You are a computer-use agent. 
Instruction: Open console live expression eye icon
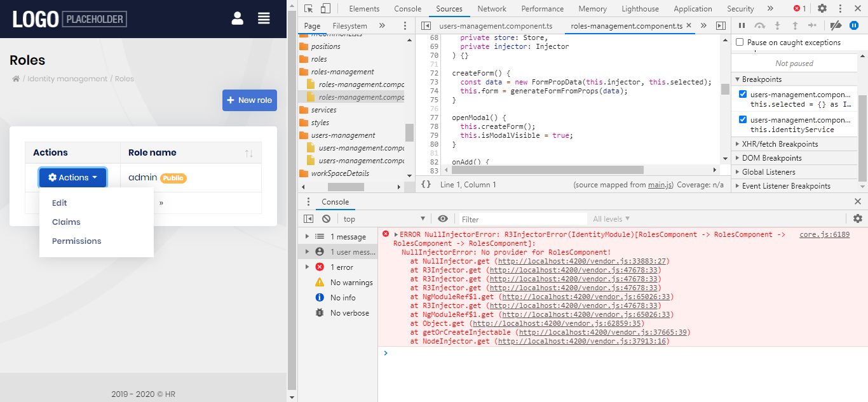(x=443, y=218)
